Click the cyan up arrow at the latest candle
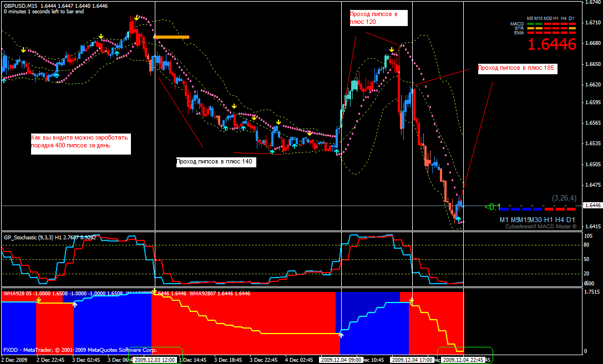The height and width of the screenshot is (364, 603). pos(458,220)
